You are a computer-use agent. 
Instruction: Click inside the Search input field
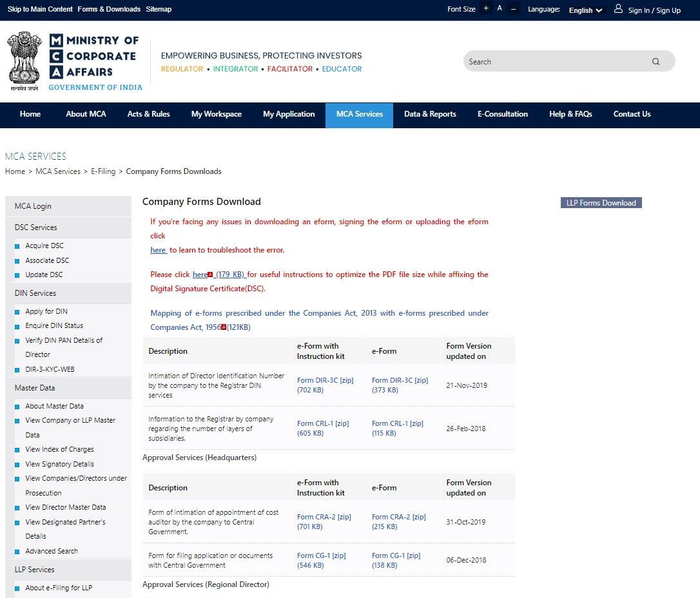(x=554, y=61)
